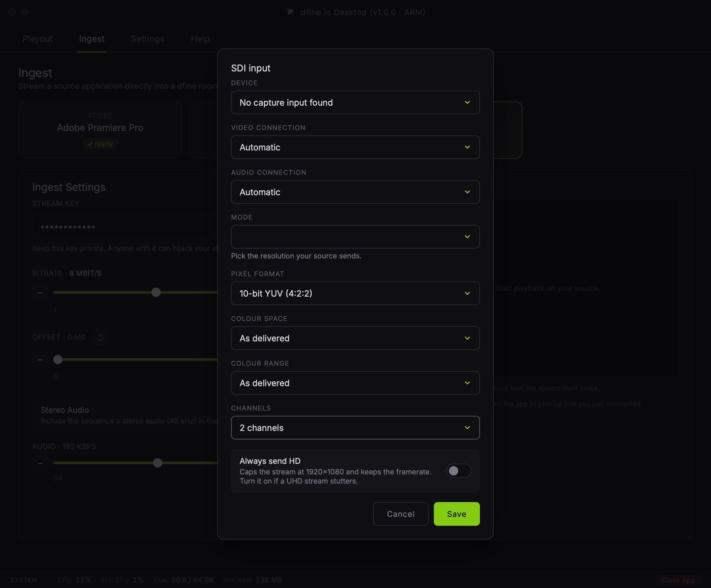Reset the Offset value with the reset icon
711x588 pixels.
(x=100, y=337)
